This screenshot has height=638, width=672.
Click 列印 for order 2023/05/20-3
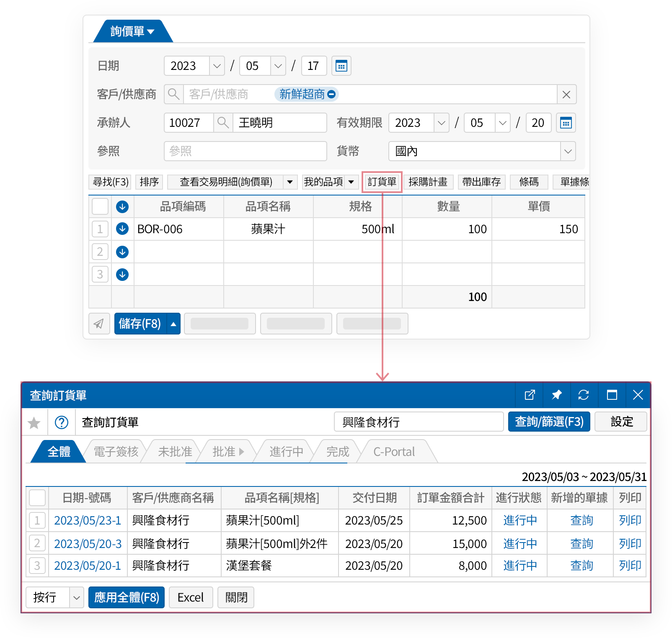click(x=630, y=543)
